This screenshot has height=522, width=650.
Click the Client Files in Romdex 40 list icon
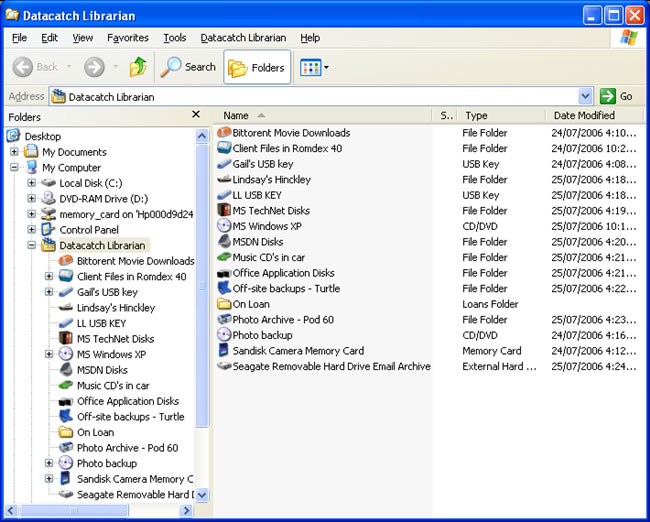224,148
